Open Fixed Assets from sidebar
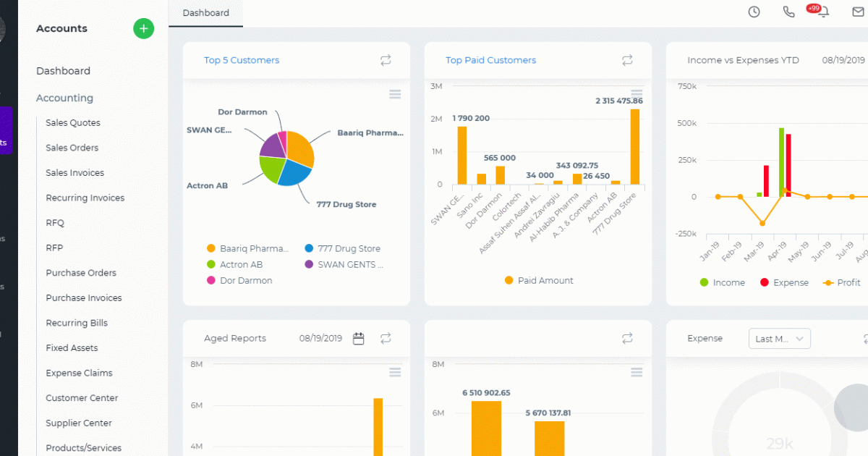 point(72,348)
